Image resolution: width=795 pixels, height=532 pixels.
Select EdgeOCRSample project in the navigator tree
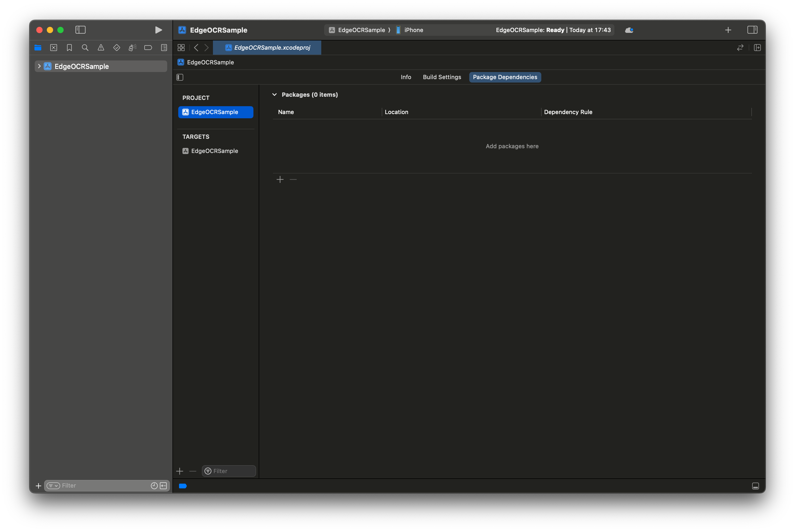[101, 66]
